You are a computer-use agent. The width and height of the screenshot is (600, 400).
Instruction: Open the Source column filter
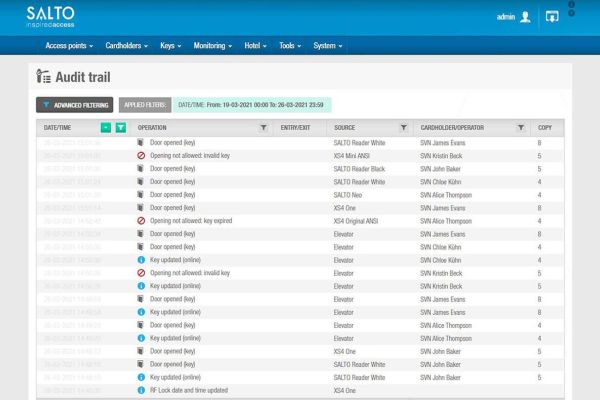[x=403, y=128]
